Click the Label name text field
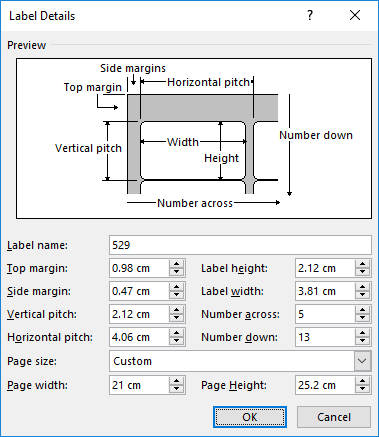The width and height of the screenshot is (379, 437). 240,245
